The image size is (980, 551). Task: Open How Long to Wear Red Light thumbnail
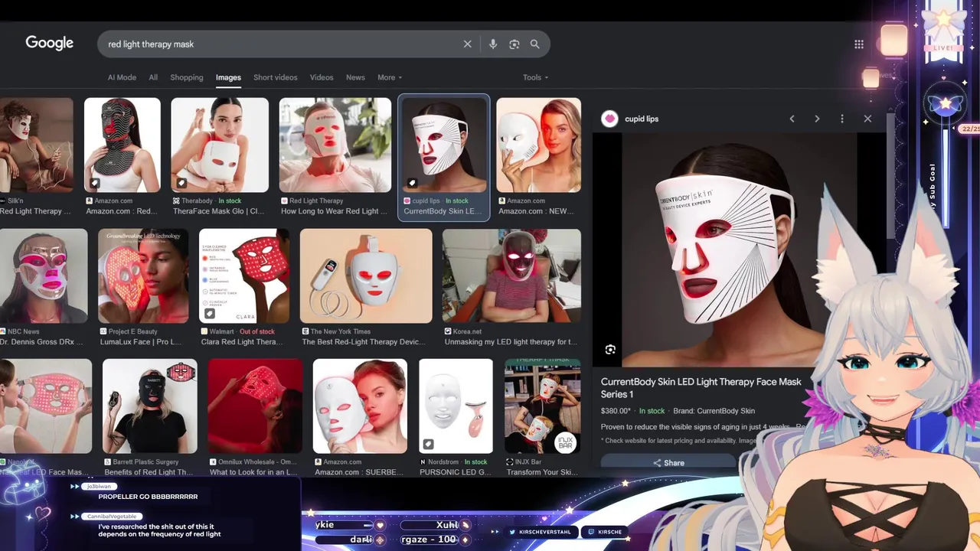coord(335,145)
